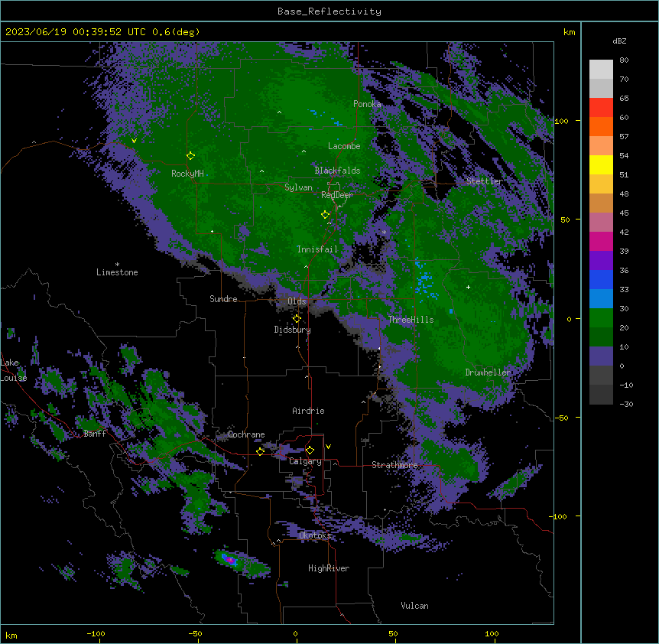This screenshot has width=659, height=644.
Task: Click the km unit label at top right
Action: [x=570, y=32]
